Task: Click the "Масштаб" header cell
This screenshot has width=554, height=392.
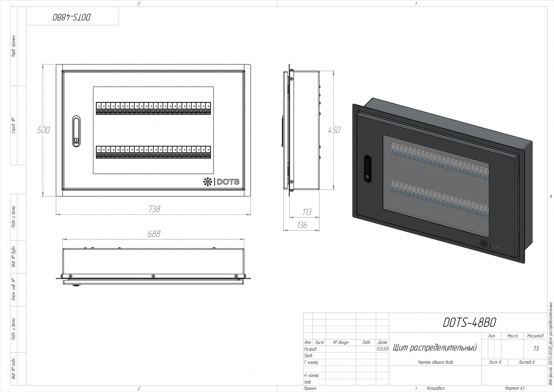Action: (x=535, y=336)
